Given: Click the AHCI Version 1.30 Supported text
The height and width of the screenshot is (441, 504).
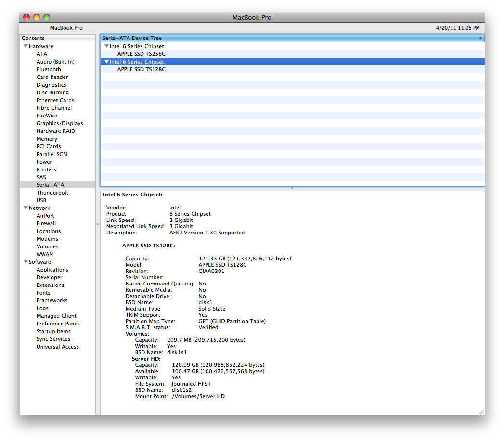Looking at the screenshot, I should pos(207,233).
